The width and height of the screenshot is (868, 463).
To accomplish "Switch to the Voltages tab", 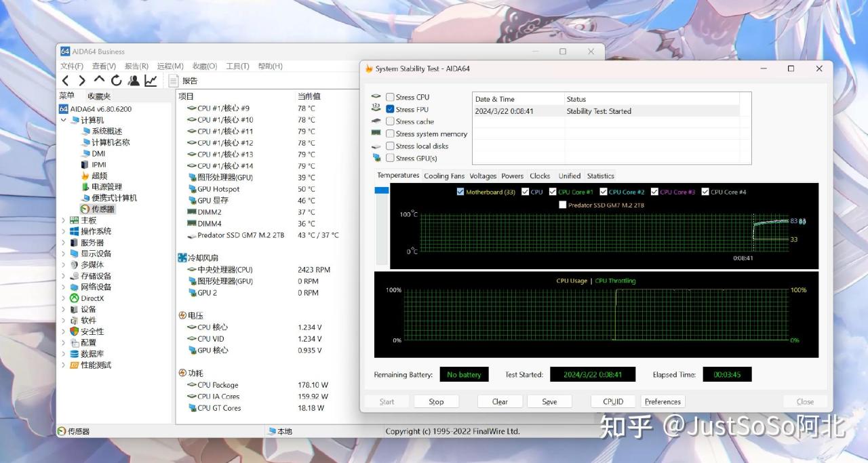I will pyautogui.click(x=483, y=176).
